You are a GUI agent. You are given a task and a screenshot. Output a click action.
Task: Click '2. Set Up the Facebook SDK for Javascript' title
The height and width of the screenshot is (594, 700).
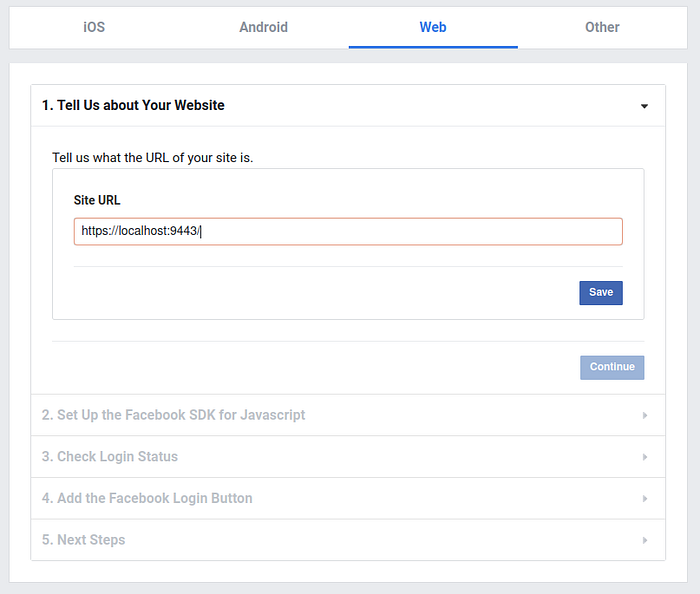(173, 415)
